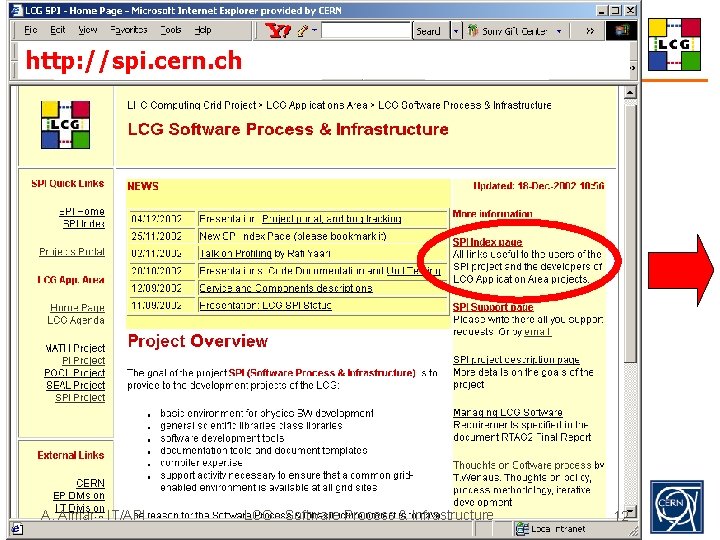This screenshot has width=720, height=540.
Task: Click the scrollbar down arrow
Action: 630,511
